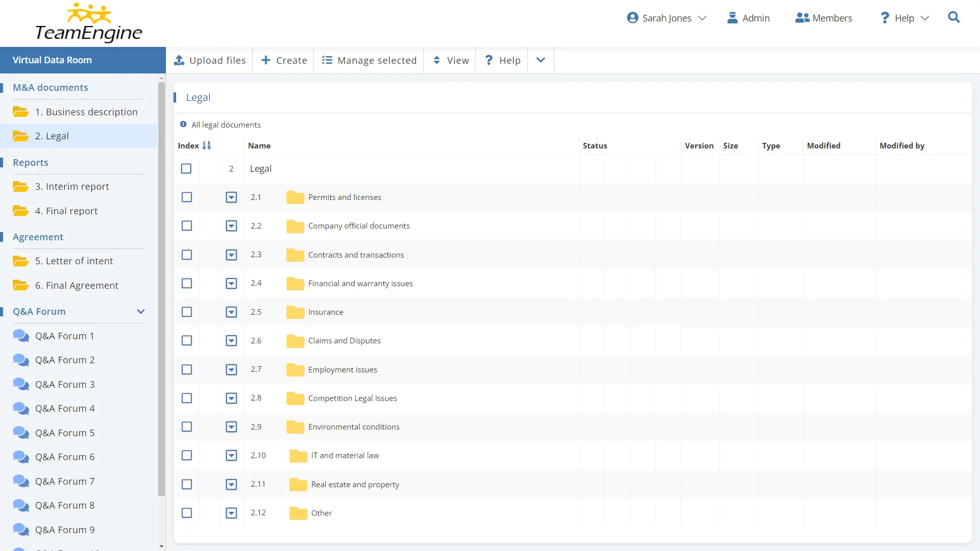Click the Index sort order icon

pyautogui.click(x=206, y=145)
